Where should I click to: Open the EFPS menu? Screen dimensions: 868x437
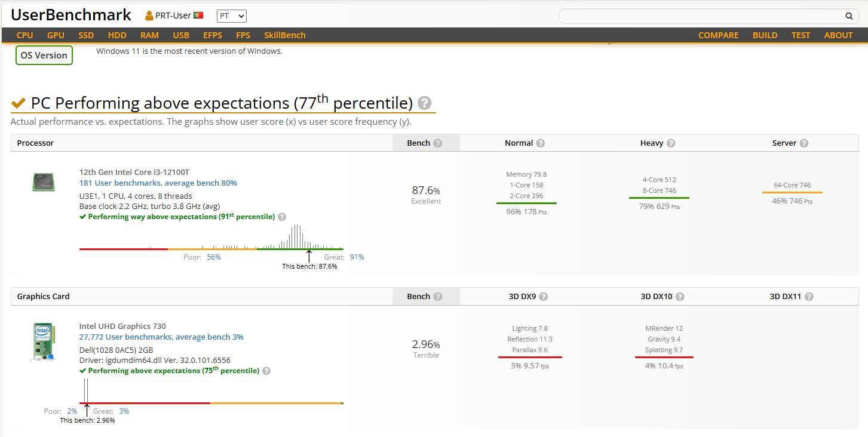coord(213,35)
